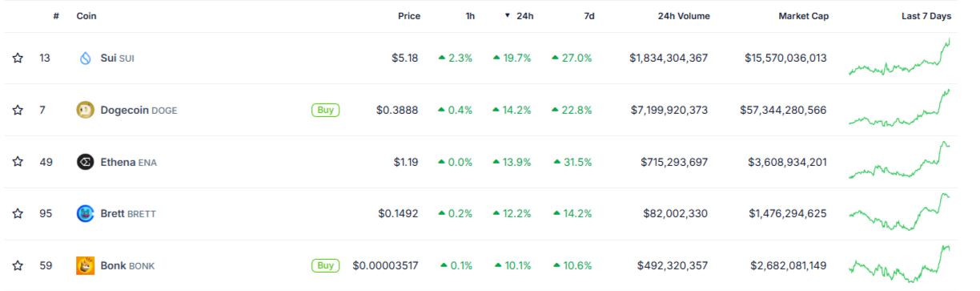Open Brett's last 7 days chart
980x291 pixels.
point(900,213)
